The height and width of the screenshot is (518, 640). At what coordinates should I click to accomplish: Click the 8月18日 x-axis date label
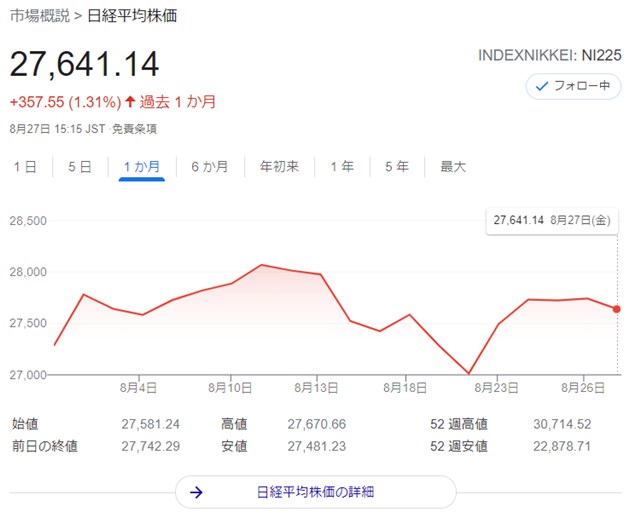click(405, 387)
